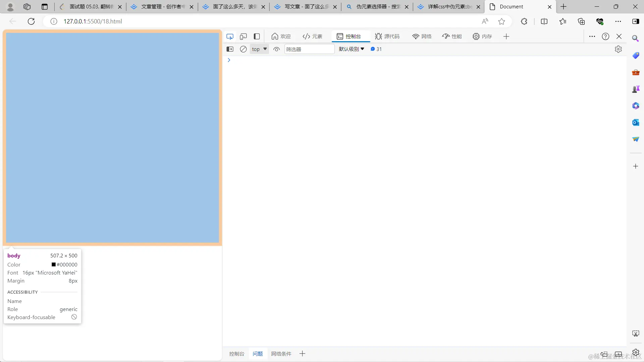Click the 筛选器 filter input field

[x=309, y=49]
